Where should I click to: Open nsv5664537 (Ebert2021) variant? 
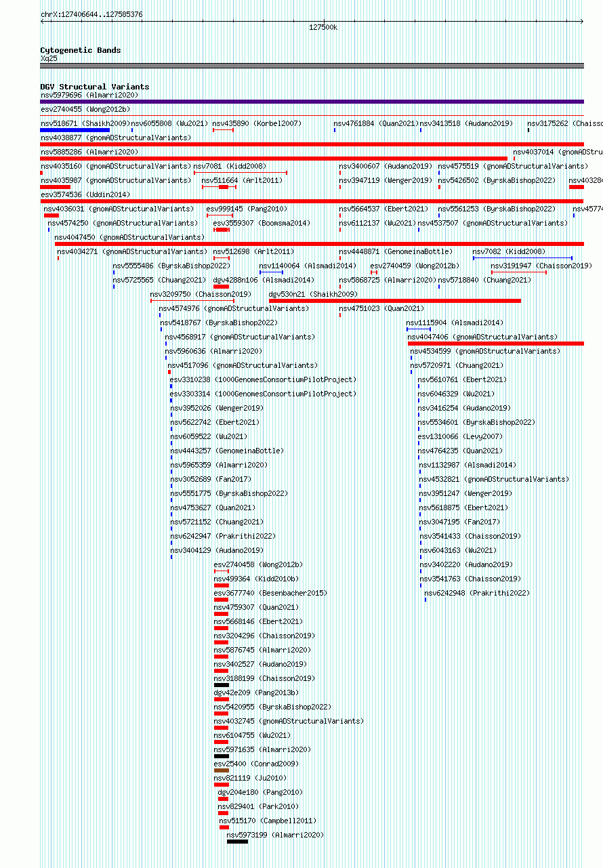(x=383, y=209)
